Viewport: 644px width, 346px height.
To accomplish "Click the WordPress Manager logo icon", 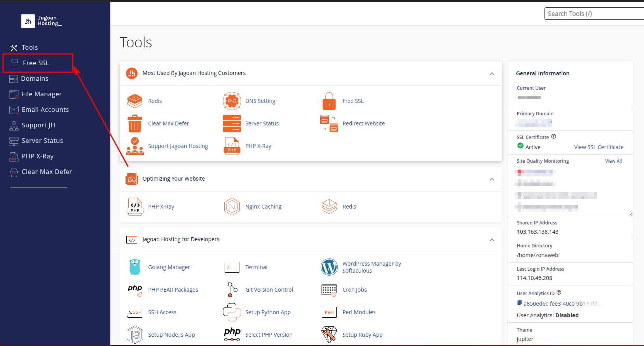I will pyautogui.click(x=329, y=267).
